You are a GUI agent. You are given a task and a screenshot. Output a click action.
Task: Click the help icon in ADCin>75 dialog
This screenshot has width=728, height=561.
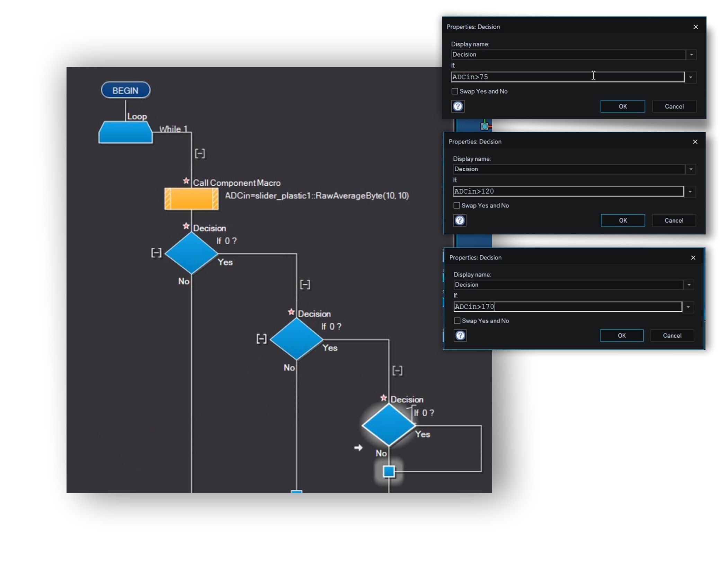click(x=458, y=106)
